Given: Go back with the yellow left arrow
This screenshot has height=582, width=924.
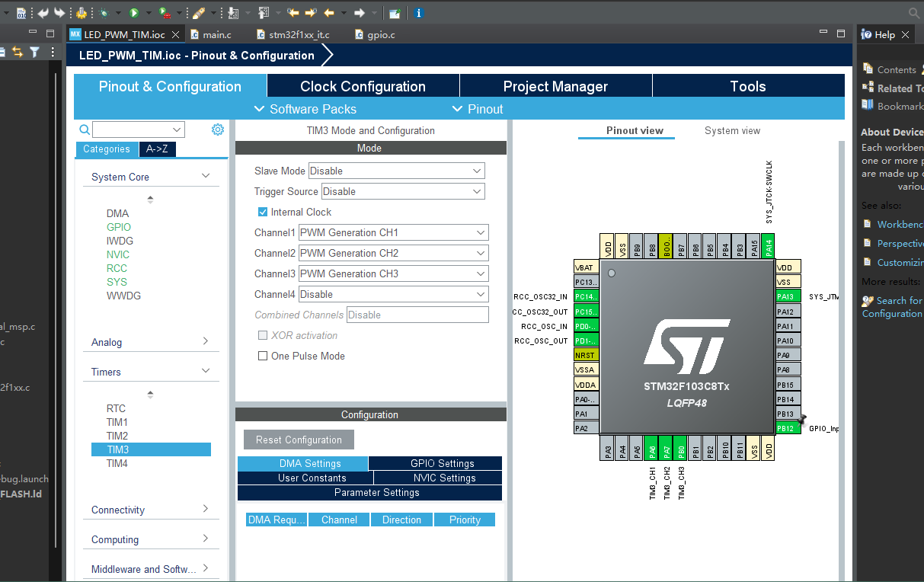Looking at the screenshot, I should click(x=329, y=13).
